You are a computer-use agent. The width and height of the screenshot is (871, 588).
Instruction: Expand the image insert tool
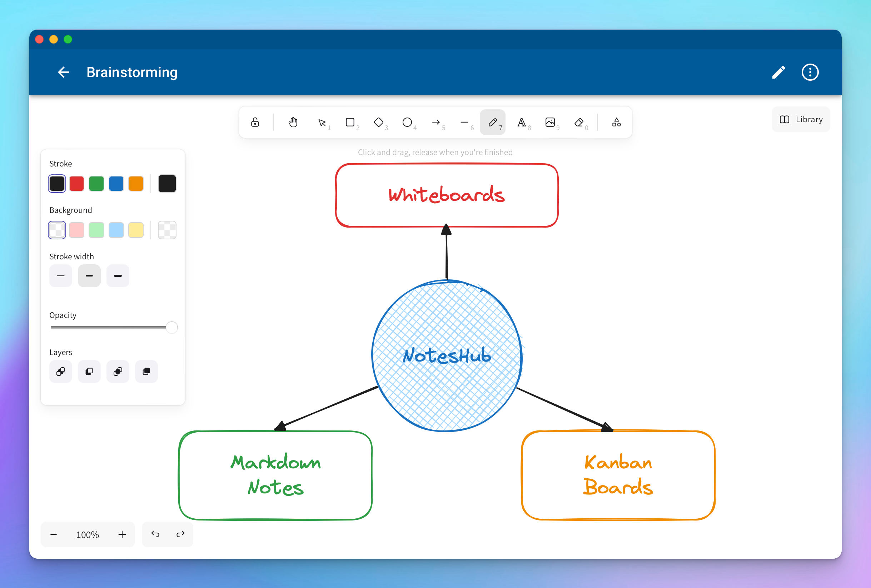tap(550, 122)
